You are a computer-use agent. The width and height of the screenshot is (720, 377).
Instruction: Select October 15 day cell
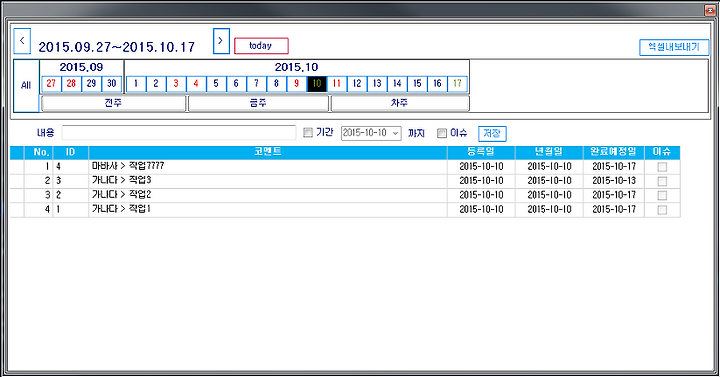(417, 84)
